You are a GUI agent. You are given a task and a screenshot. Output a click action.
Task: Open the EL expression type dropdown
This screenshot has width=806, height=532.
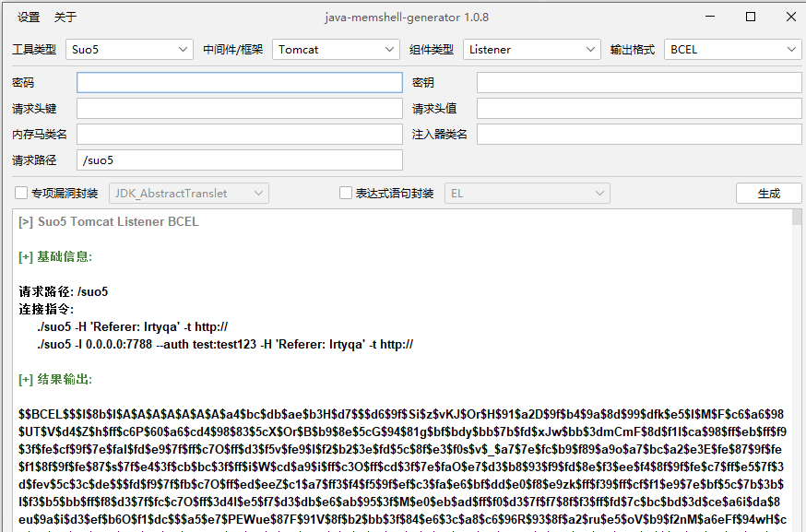coord(527,194)
